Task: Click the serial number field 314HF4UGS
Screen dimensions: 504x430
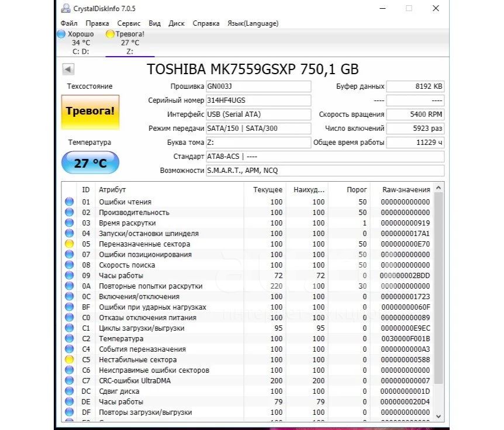Action: pos(258,100)
